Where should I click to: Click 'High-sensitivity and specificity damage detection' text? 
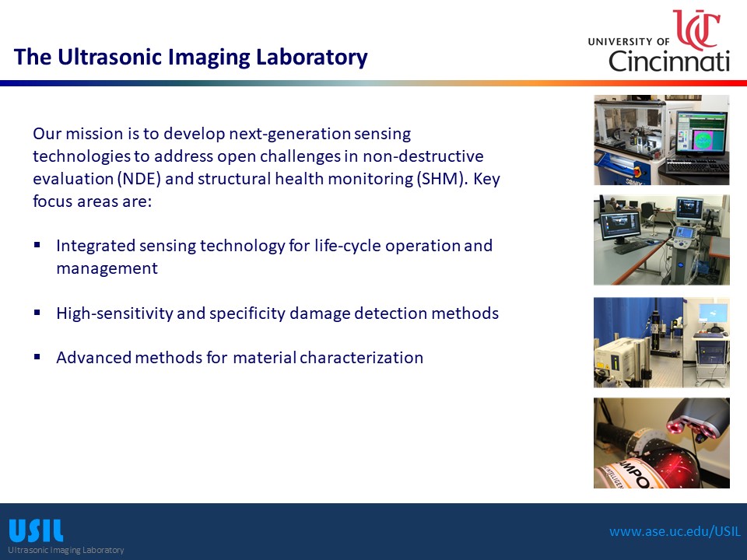coord(277,313)
